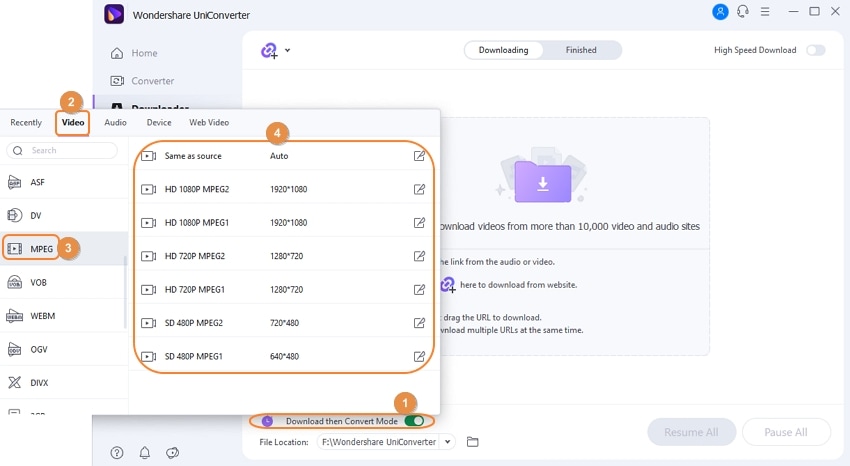This screenshot has width=850, height=466.
Task: Click the paste link icon in instructions
Action: point(448,284)
